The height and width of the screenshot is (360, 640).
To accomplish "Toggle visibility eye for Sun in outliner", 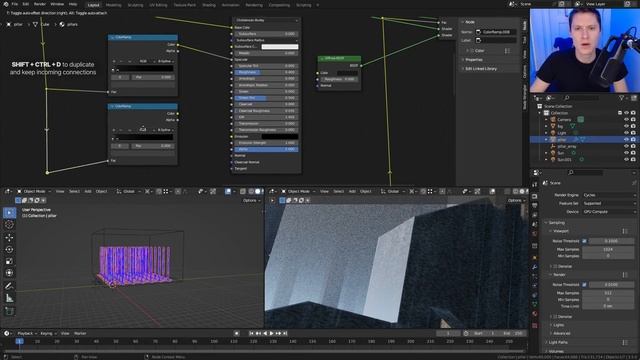I will click(626, 153).
